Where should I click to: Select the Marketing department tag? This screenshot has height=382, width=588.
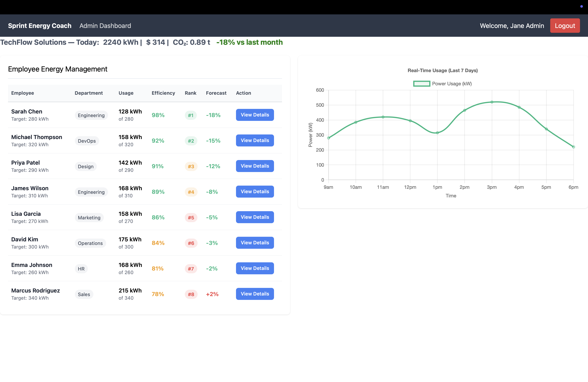[89, 218]
